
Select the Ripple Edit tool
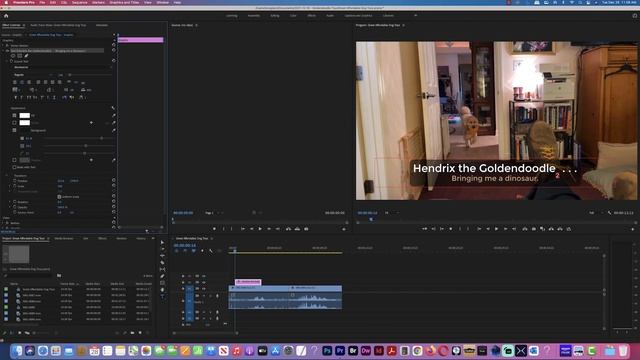point(162,256)
